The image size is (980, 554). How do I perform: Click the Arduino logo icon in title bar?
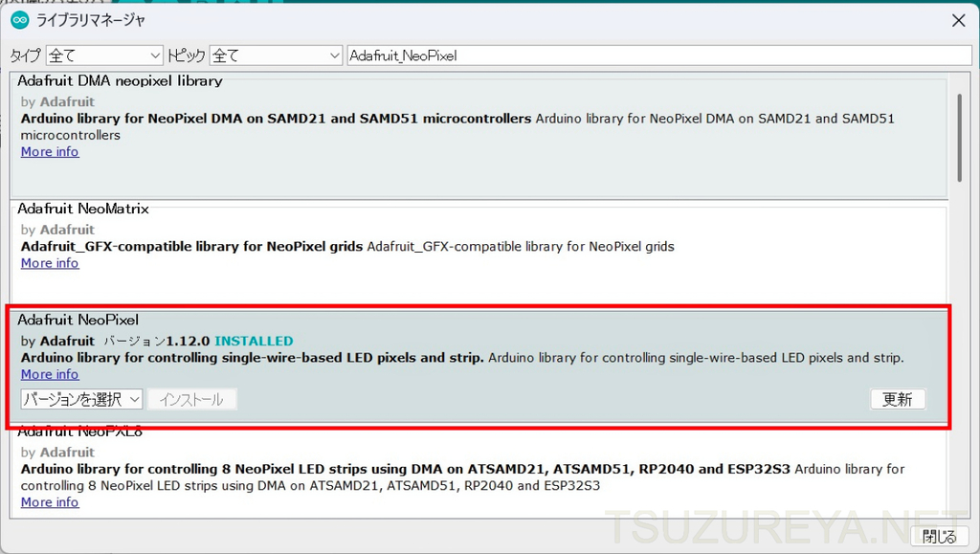point(20,20)
